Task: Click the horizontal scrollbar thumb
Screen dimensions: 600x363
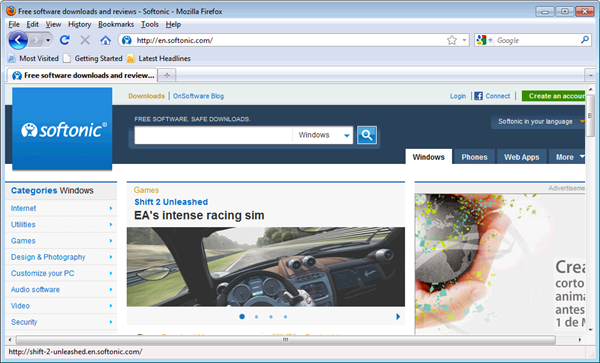Action: (x=285, y=340)
